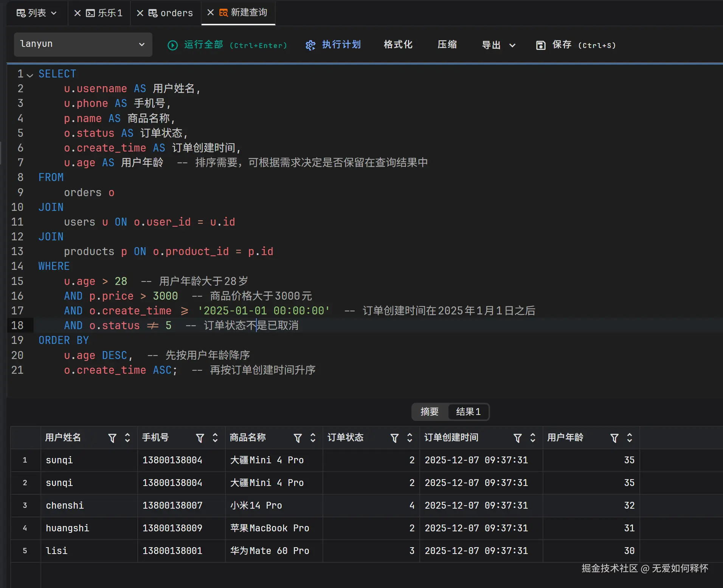Screen dimensions: 723x588
Task: Click ORDER BY on line 19
Action: [x=64, y=340]
